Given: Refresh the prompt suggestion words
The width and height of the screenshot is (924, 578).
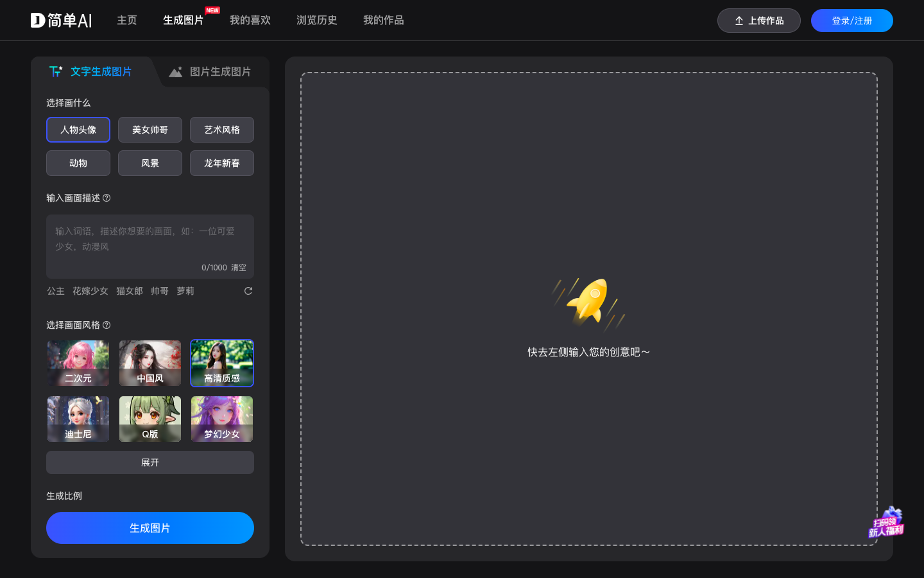Looking at the screenshot, I should (x=248, y=291).
